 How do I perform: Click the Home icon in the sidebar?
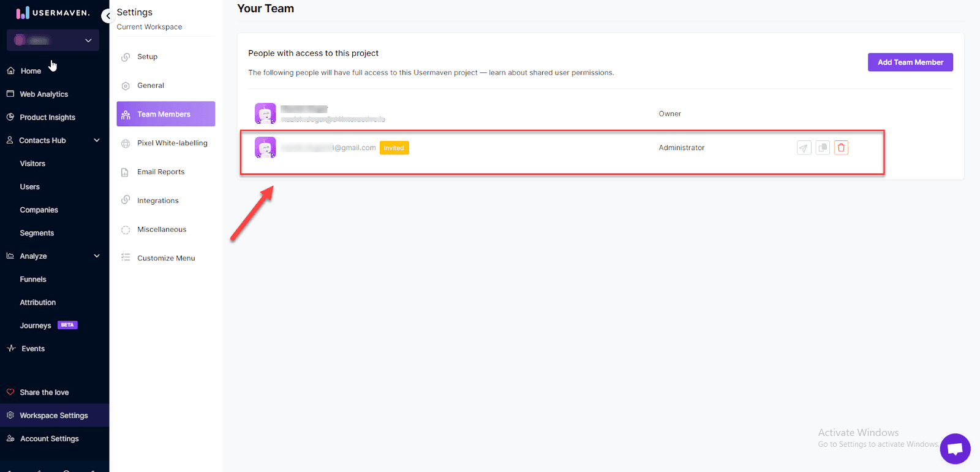click(x=11, y=71)
